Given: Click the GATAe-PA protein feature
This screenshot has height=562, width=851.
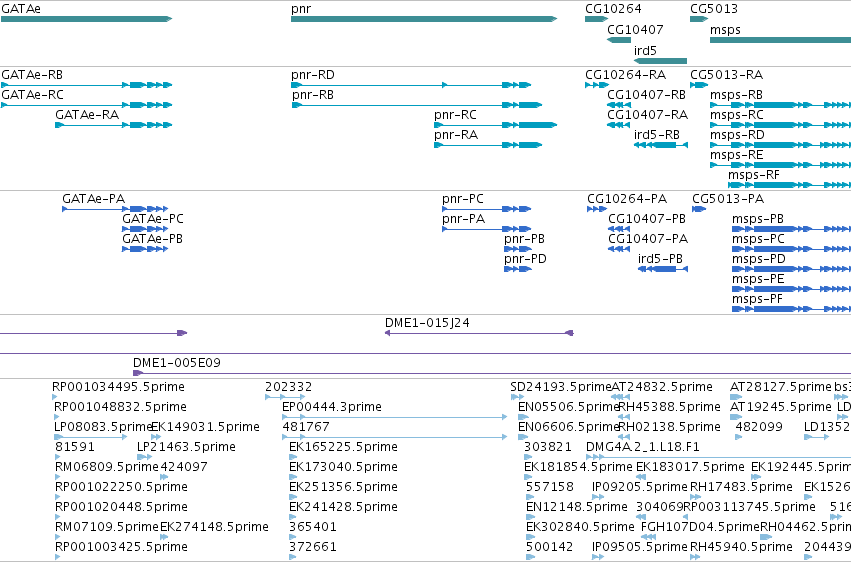Looking at the screenshot, I should [x=115, y=209].
